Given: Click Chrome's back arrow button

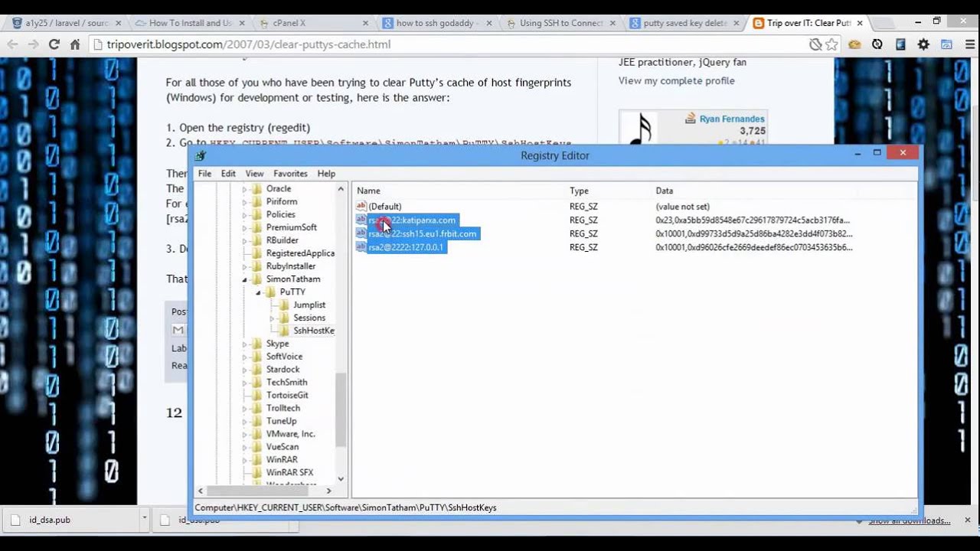Looking at the screenshot, I should point(12,44).
